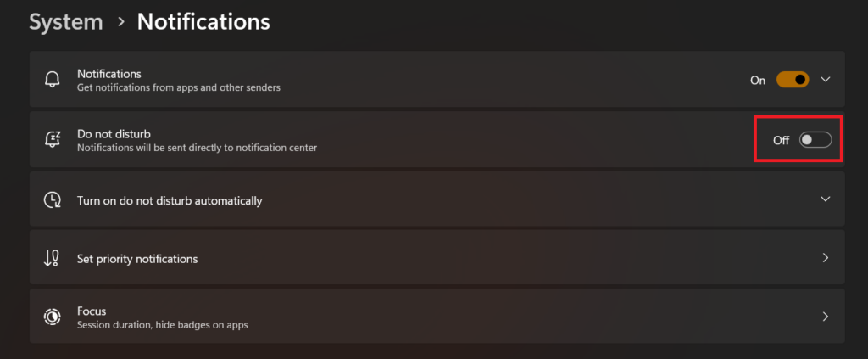The image size is (868, 359).
Task: Turn off the Notifications toggle
Action: click(793, 80)
